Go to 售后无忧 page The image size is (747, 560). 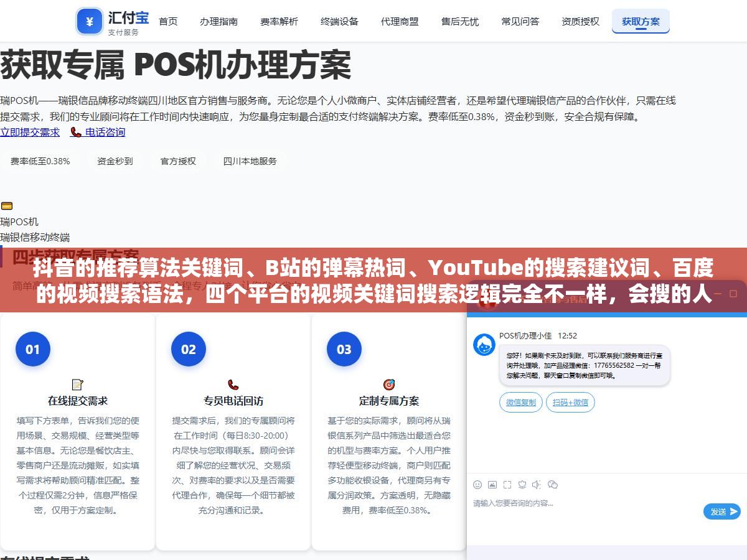click(x=460, y=21)
